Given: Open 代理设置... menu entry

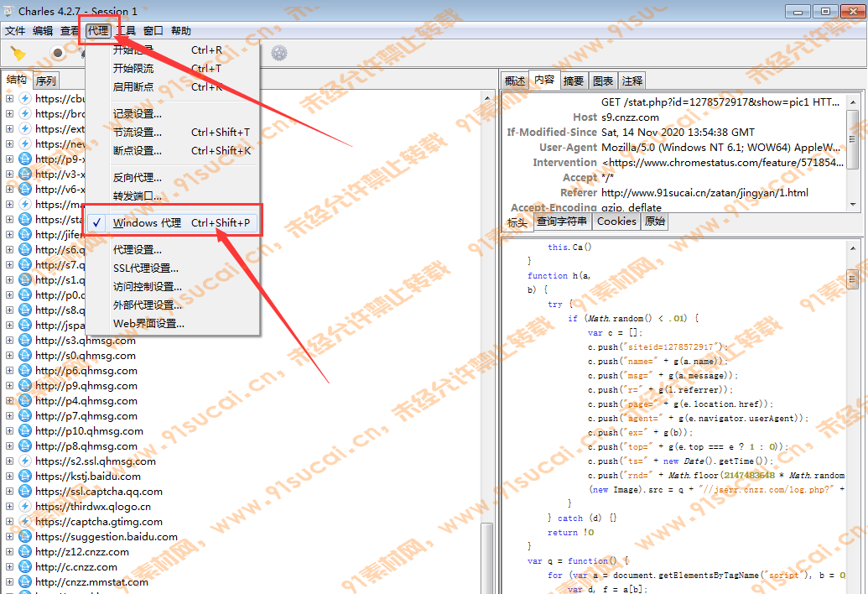Looking at the screenshot, I should (172, 250).
